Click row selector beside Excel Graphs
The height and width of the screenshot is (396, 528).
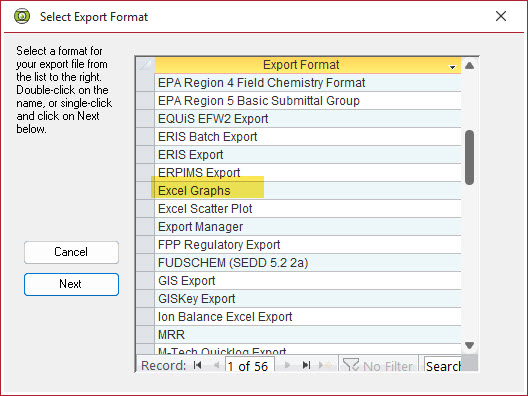click(145, 191)
